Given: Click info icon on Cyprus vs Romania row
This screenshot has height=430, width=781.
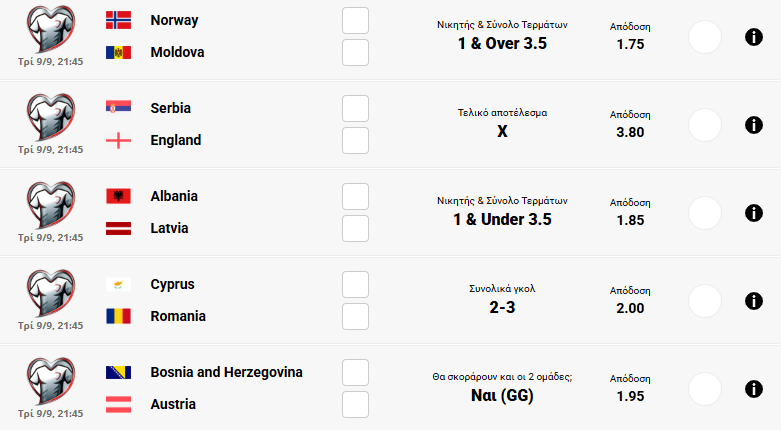Looking at the screenshot, I should click(x=753, y=301).
